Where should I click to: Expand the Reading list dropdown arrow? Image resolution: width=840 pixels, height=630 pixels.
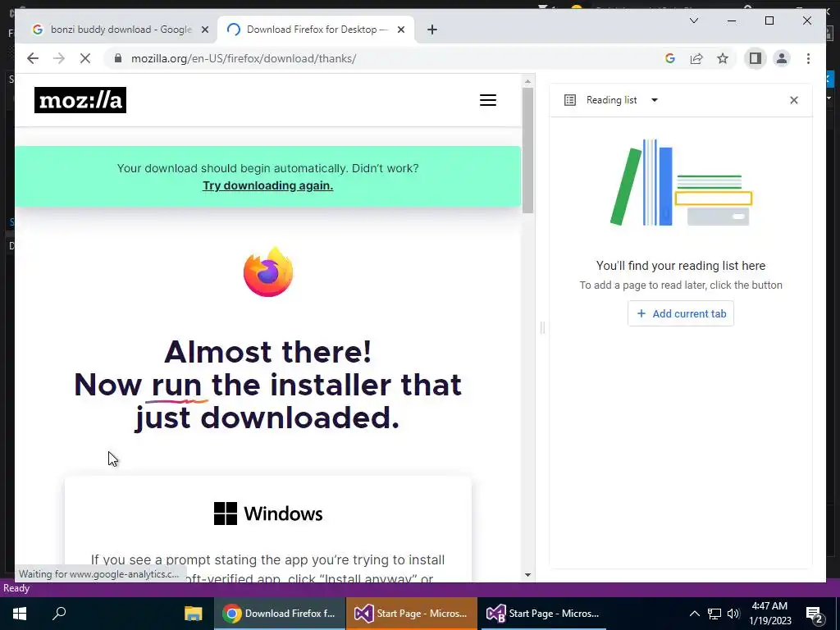pos(654,100)
